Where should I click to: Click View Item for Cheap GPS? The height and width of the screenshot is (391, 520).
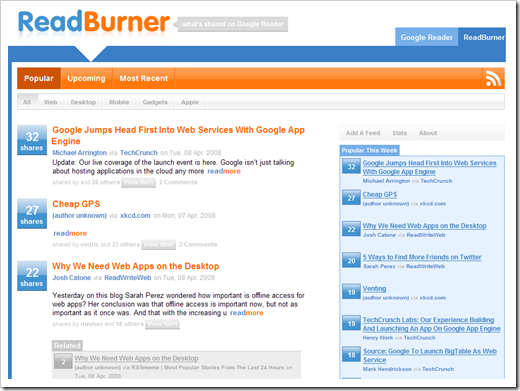coord(158,245)
